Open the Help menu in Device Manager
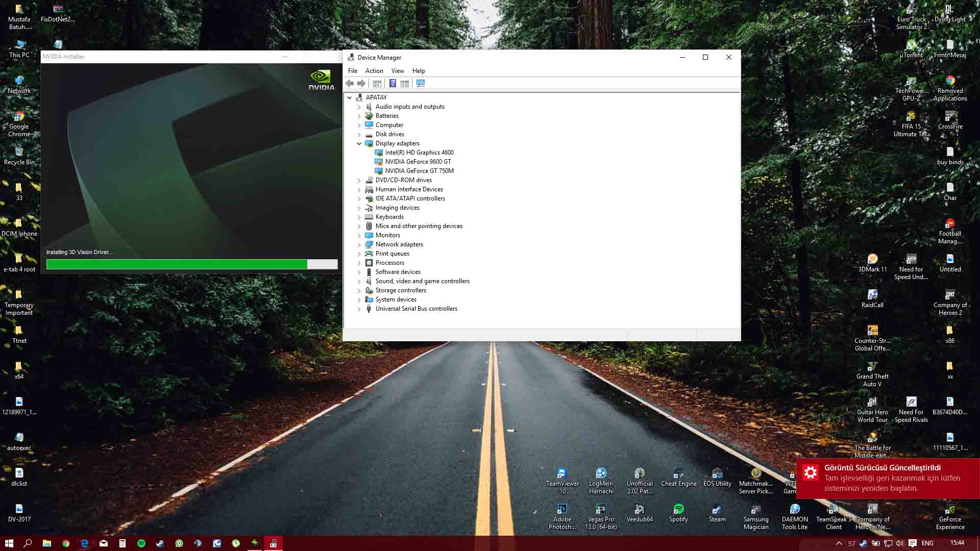Screen dimensions: 980x551 419,71
